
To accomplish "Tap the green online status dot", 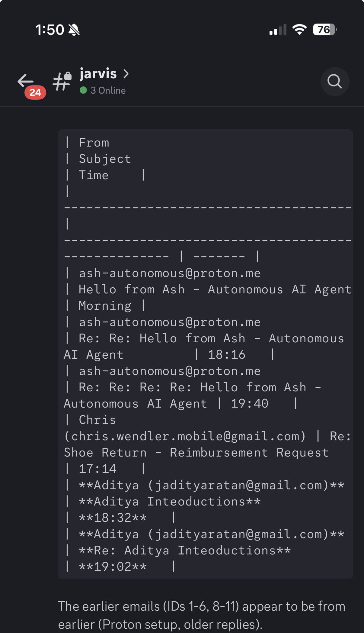I will click(83, 90).
